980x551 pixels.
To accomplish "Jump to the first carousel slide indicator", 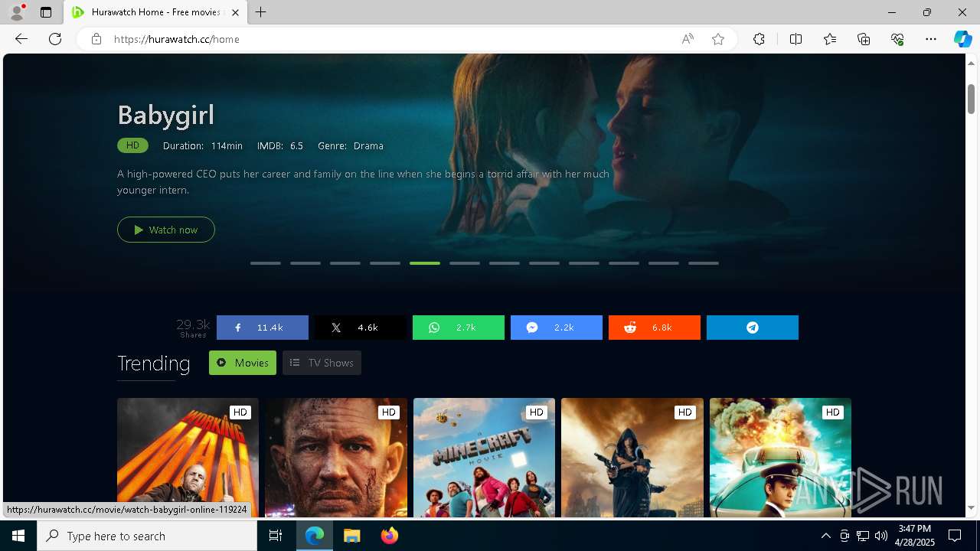I will (266, 263).
